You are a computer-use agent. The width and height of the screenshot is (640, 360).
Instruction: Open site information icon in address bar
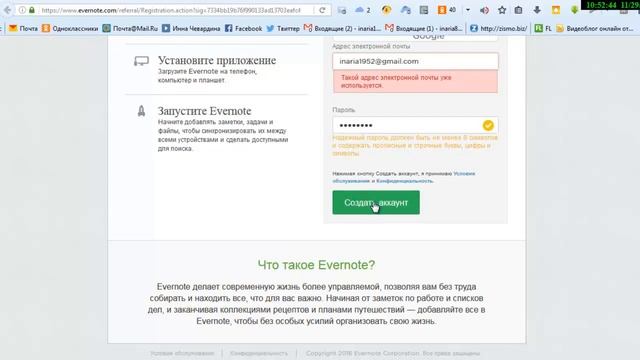click(22, 10)
